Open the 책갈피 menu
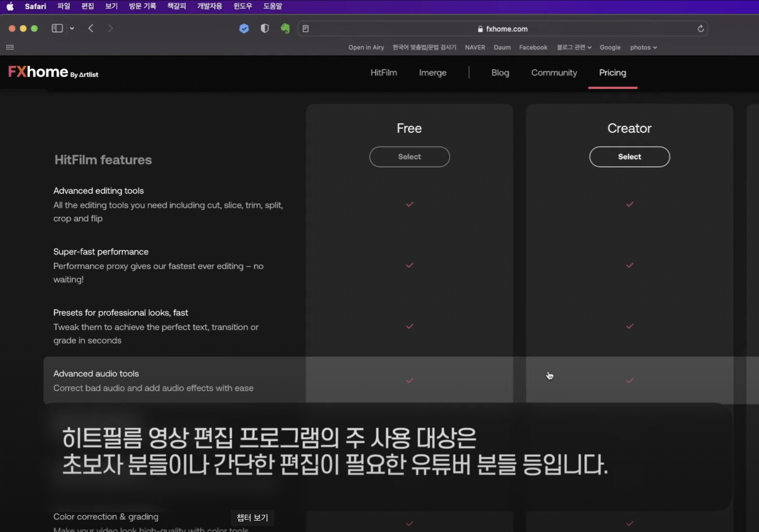The image size is (759, 532). pos(177,6)
